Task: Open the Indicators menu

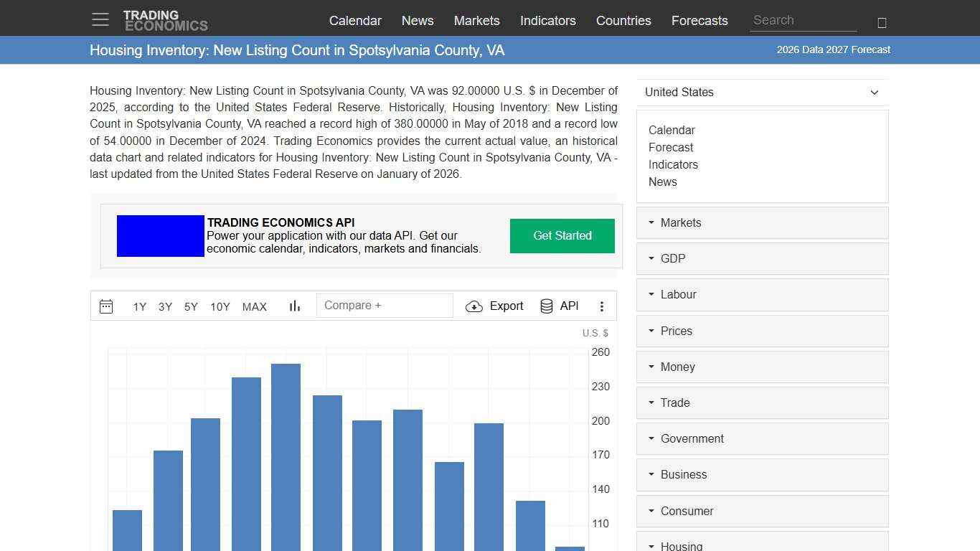Action: (x=547, y=21)
